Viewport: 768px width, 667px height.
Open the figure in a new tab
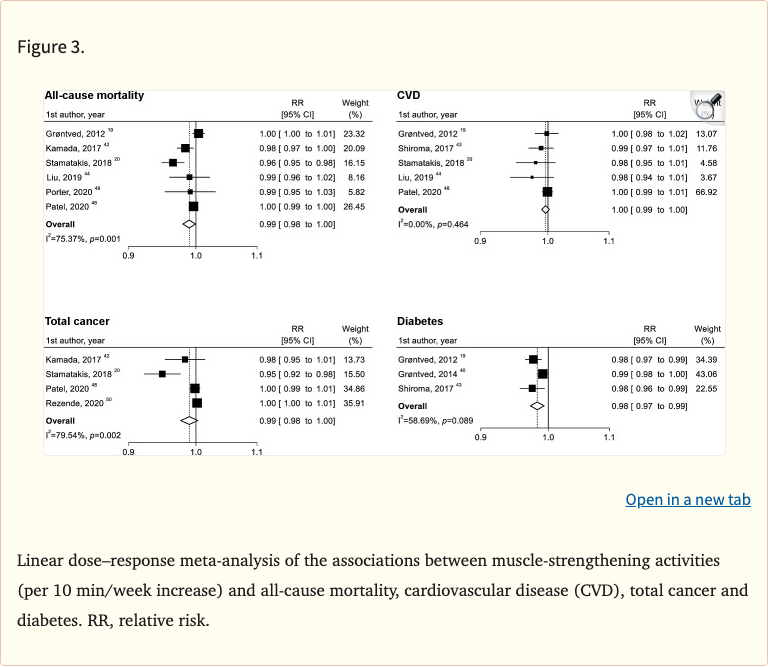(687, 499)
